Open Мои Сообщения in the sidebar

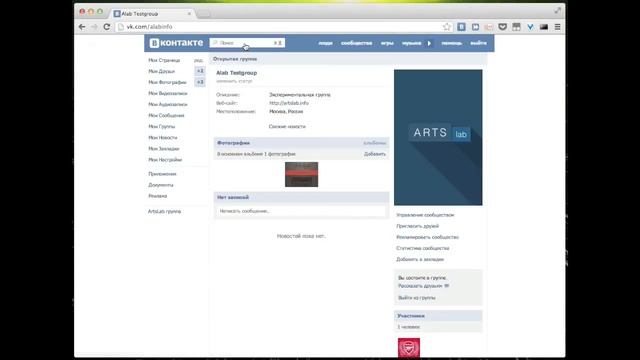tap(166, 116)
